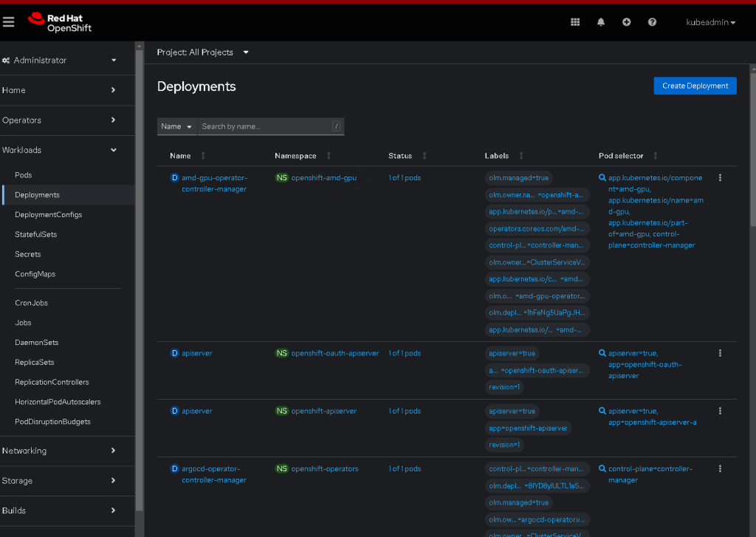This screenshot has height=537, width=756.
Task: Click the operators.coreos.com/amd-... label chip
Action: click(537, 229)
